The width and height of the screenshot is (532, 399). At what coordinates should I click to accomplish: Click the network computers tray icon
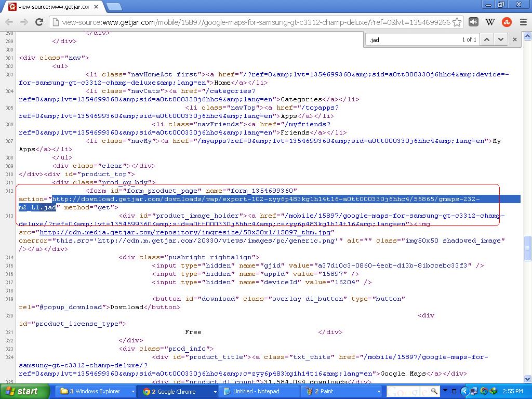tap(475, 391)
